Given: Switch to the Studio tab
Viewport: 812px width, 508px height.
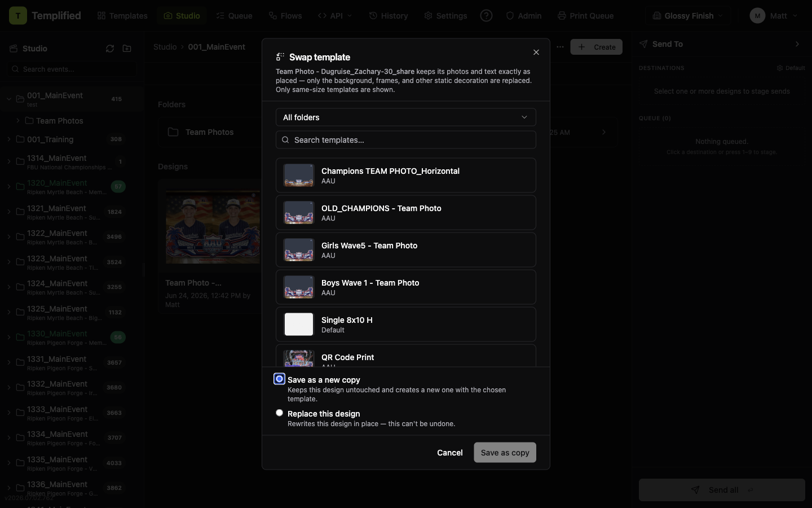Looking at the screenshot, I should click(182, 16).
